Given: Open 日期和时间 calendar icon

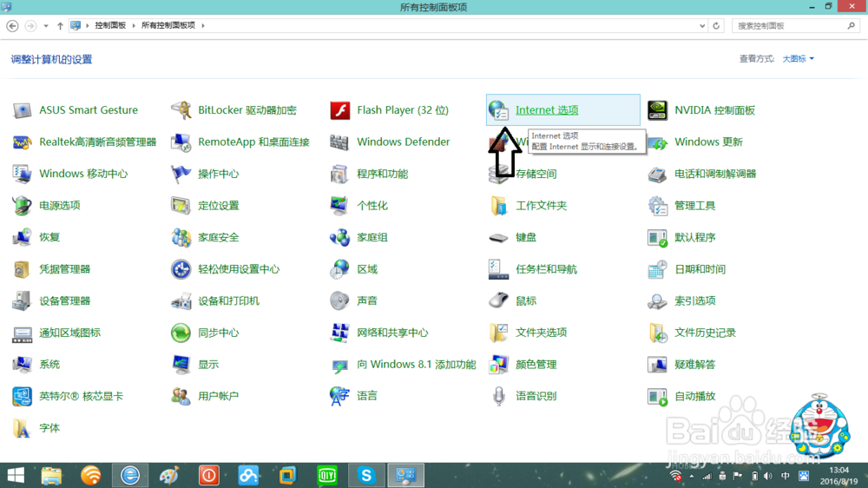Looking at the screenshot, I should pos(657,269).
